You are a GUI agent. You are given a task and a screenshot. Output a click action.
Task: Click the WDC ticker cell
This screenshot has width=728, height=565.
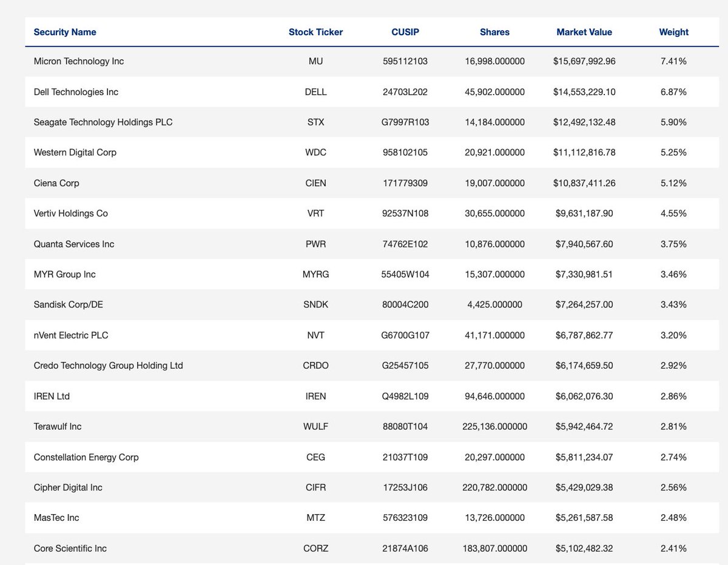click(x=316, y=153)
